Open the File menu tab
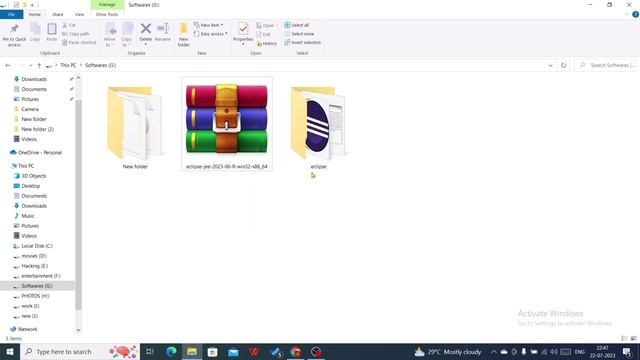Screen dimensions: 640x360 tap(11, 15)
